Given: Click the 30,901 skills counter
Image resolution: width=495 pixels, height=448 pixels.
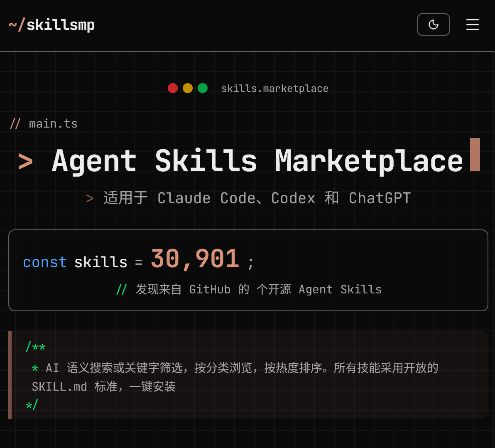Looking at the screenshot, I should (195, 259).
